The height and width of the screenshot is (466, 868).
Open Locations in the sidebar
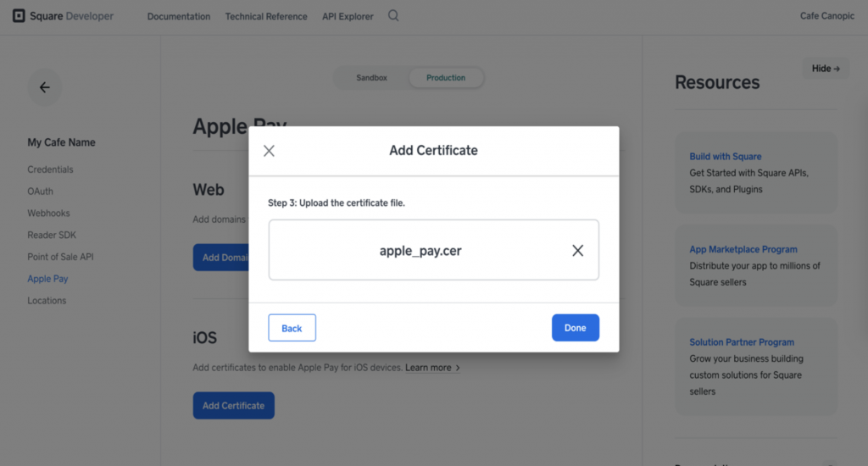pyautogui.click(x=47, y=301)
